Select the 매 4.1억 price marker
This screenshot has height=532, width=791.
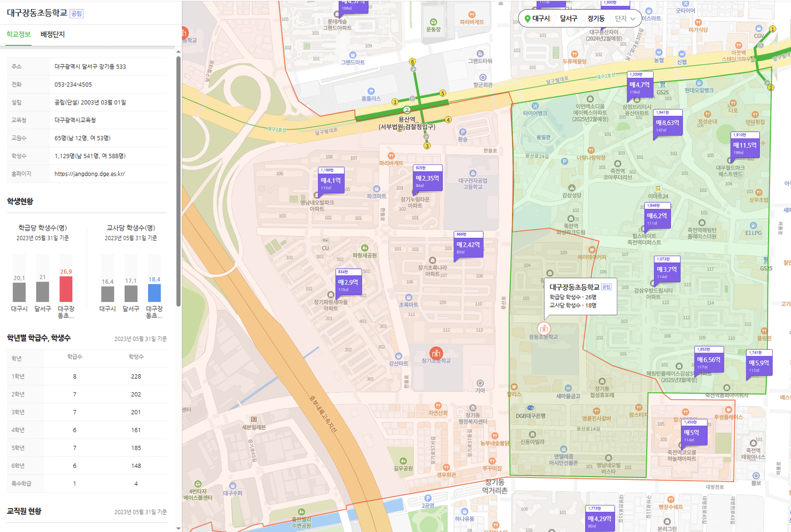click(x=331, y=181)
